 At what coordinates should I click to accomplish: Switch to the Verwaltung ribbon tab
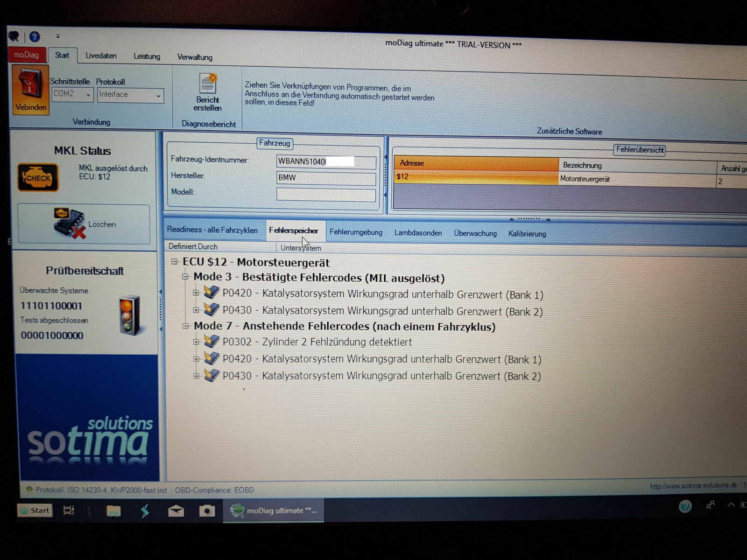195,57
